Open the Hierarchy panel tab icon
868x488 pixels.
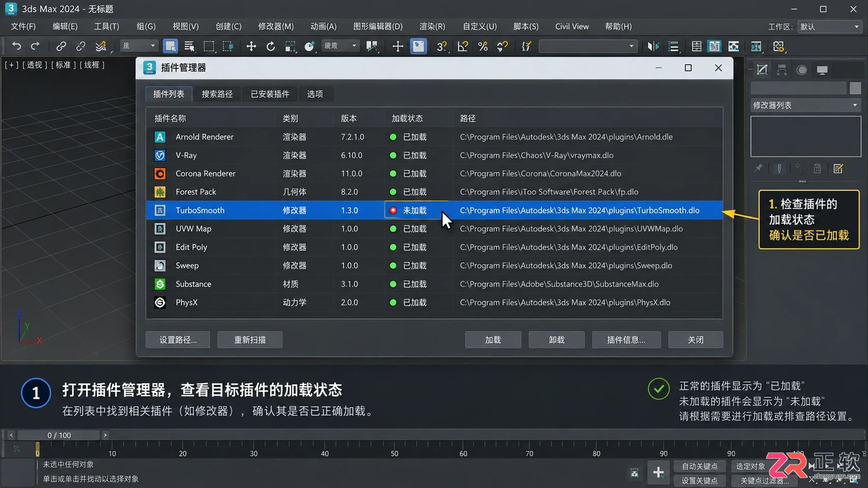(x=782, y=70)
